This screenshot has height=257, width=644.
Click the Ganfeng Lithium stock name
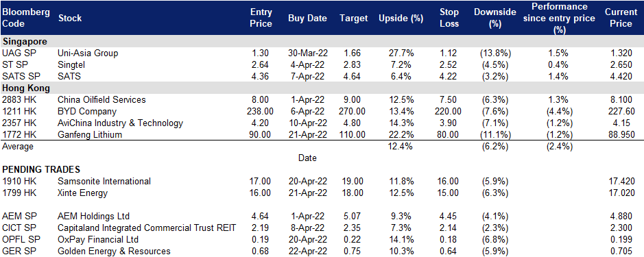pyautogui.click(x=90, y=134)
